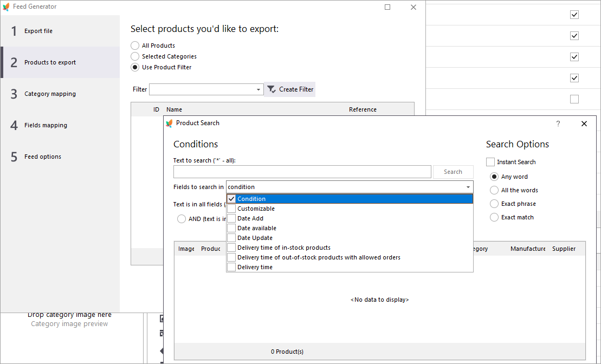Check Date available in the field list

(x=231, y=228)
